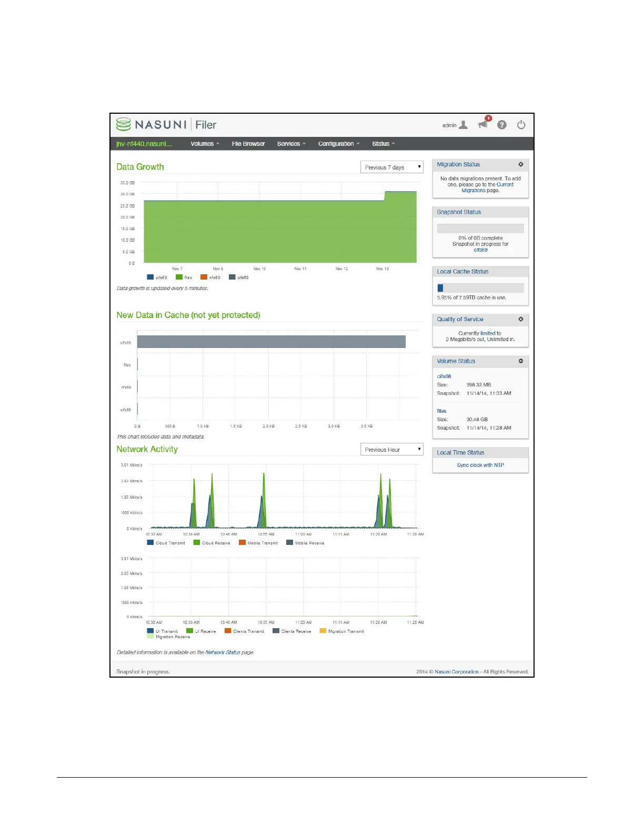Viewport: 644px width, 834px height.
Task: Click the admin user icon
Action: point(463,125)
